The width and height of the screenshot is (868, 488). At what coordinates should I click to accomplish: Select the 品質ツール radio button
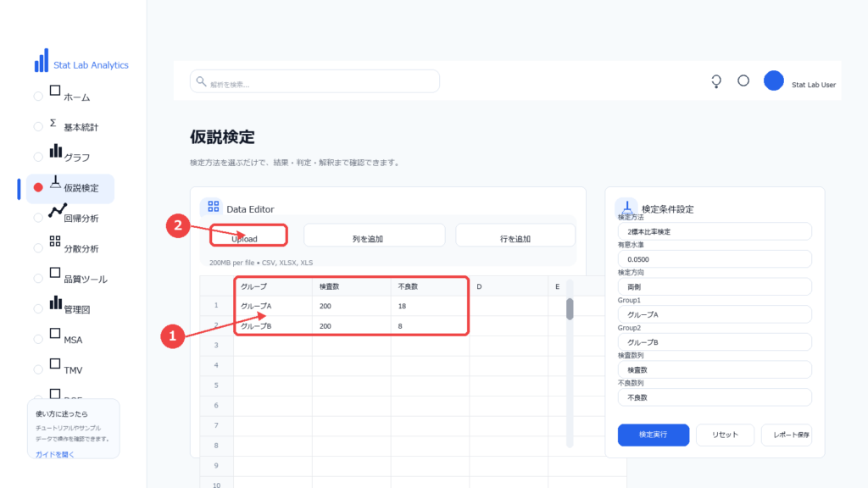pos(37,279)
